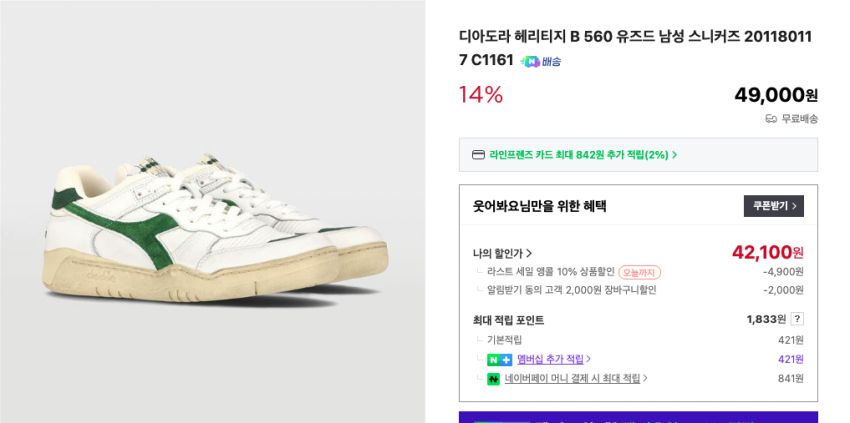This screenshot has width=850, height=423.
Task: Click the credit card icon in the card banner
Action: tap(478, 155)
